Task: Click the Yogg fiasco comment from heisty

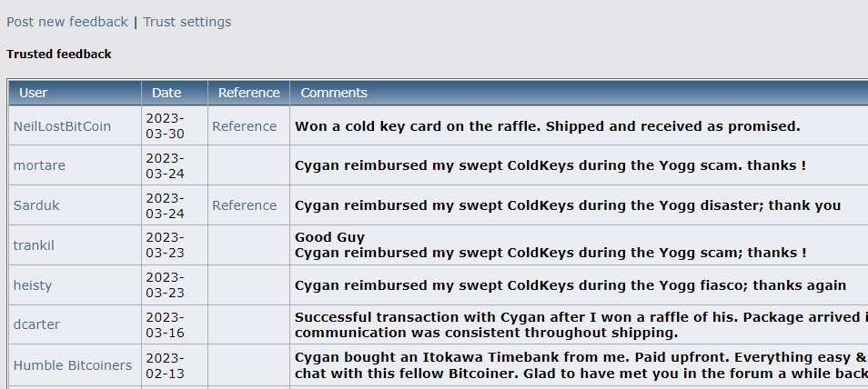Action: click(x=570, y=285)
